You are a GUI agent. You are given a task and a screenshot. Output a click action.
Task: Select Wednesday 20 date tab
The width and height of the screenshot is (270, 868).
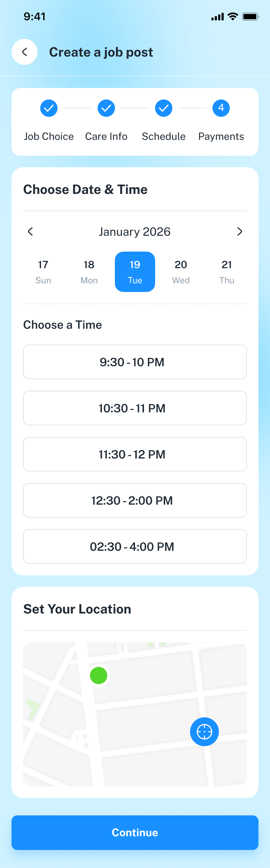click(x=181, y=272)
